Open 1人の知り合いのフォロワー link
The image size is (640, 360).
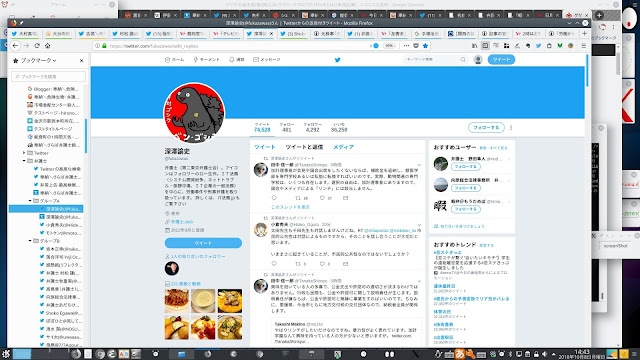pyautogui.click(x=198, y=256)
